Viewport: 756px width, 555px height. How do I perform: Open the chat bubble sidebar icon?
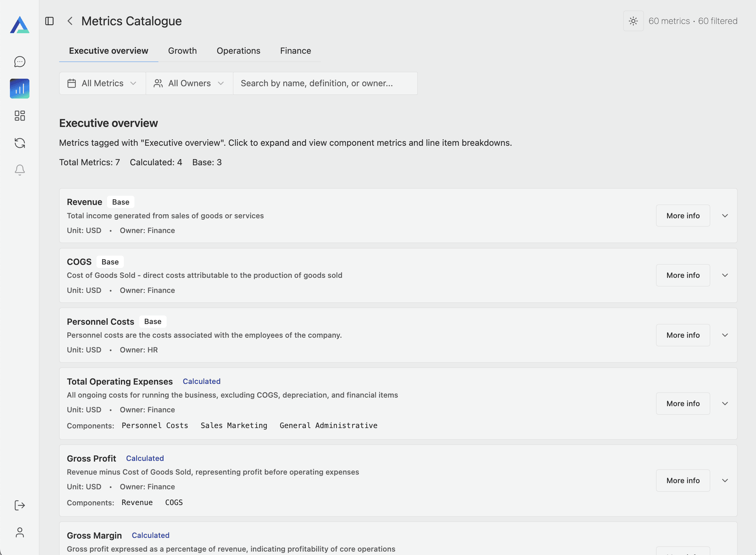pos(20,62)
